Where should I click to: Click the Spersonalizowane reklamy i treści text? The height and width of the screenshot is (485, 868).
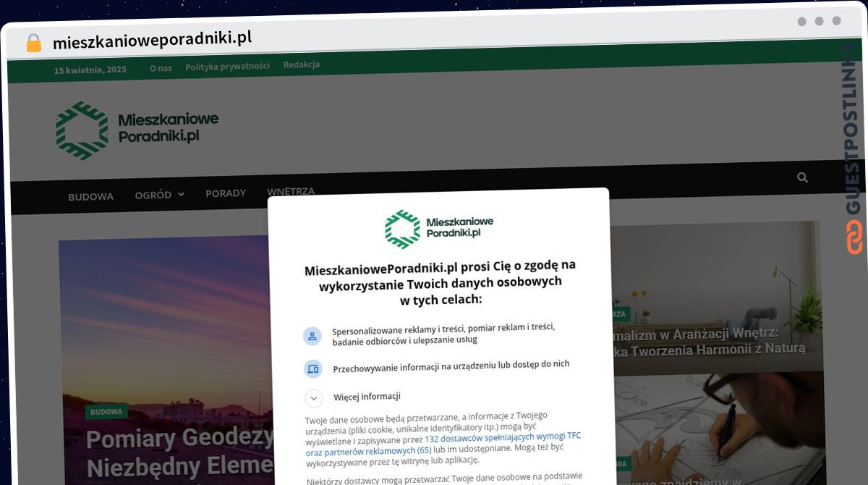443,334
